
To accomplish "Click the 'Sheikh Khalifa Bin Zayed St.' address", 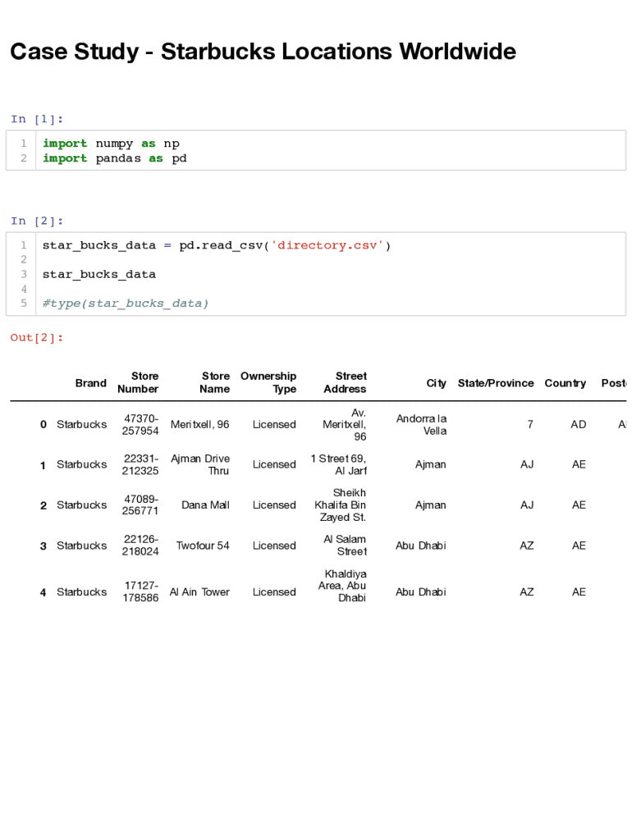I will [341, 504].
